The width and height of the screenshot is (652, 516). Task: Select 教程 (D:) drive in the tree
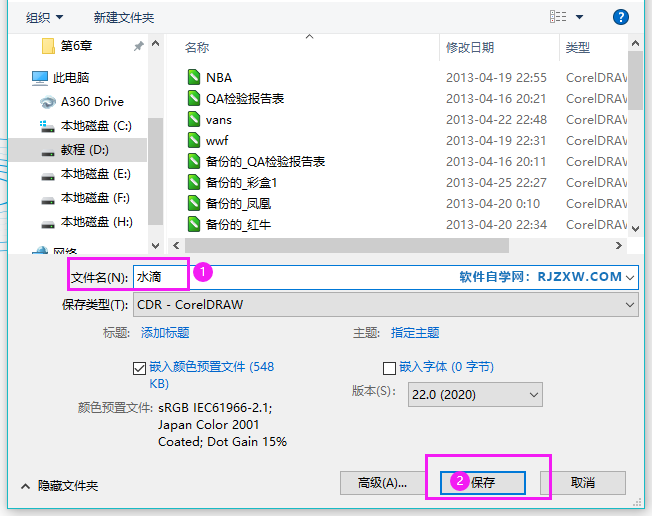click(85, 150)
